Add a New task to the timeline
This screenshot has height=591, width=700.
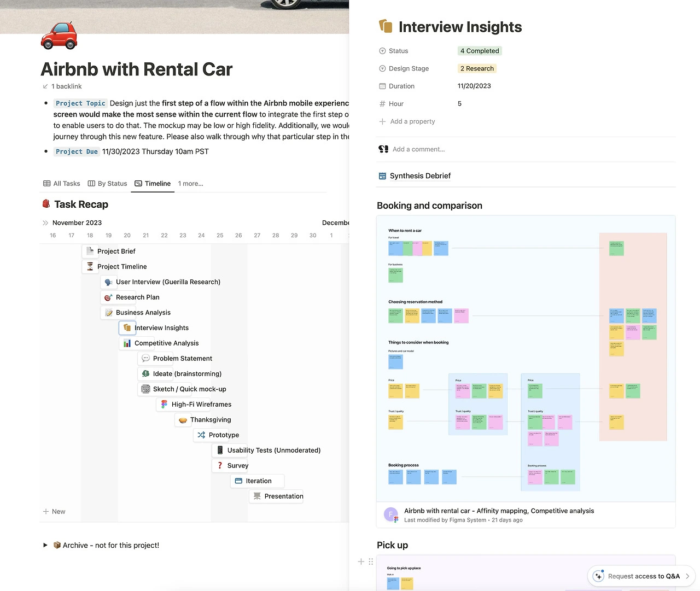[x=54, y=512]
